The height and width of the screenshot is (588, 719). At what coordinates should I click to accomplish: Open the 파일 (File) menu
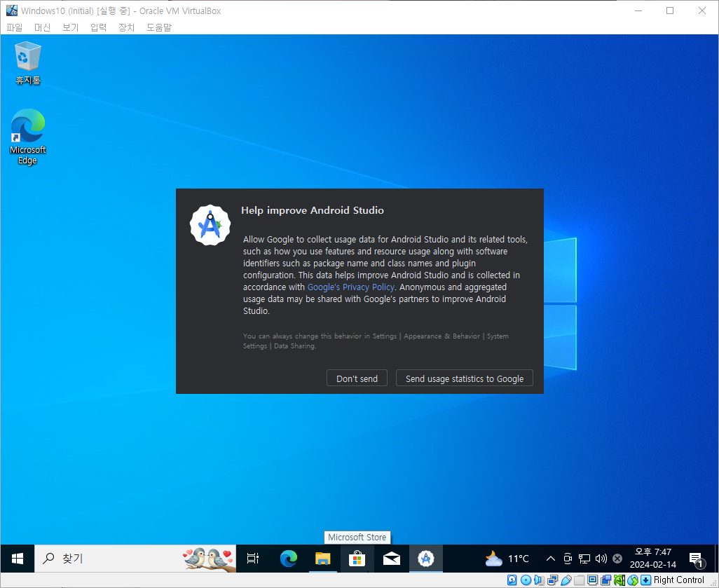pyautogui.click(x=15, y=27)
